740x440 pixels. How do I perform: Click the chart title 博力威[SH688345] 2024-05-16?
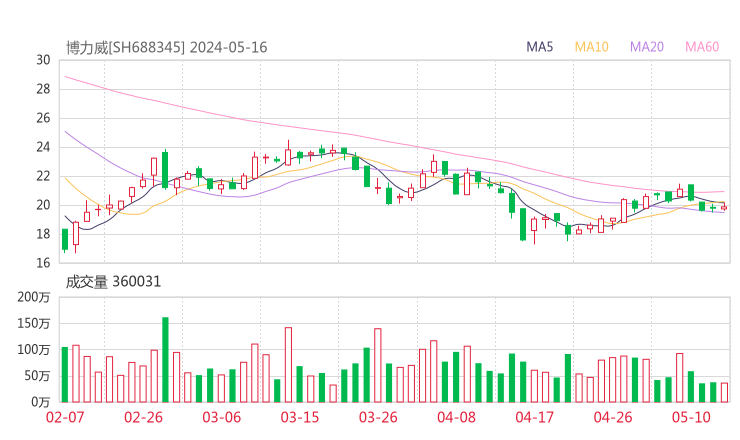coord(167,47)
